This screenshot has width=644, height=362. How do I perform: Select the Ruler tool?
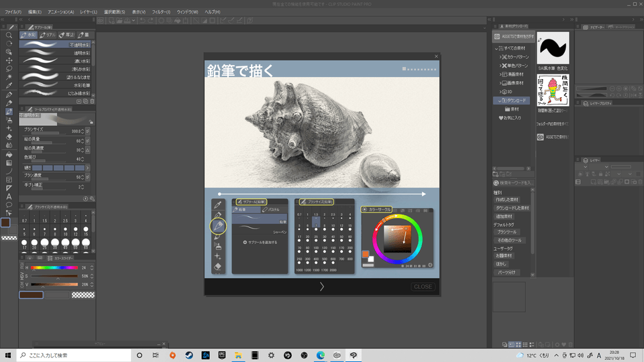pos(9,188)
